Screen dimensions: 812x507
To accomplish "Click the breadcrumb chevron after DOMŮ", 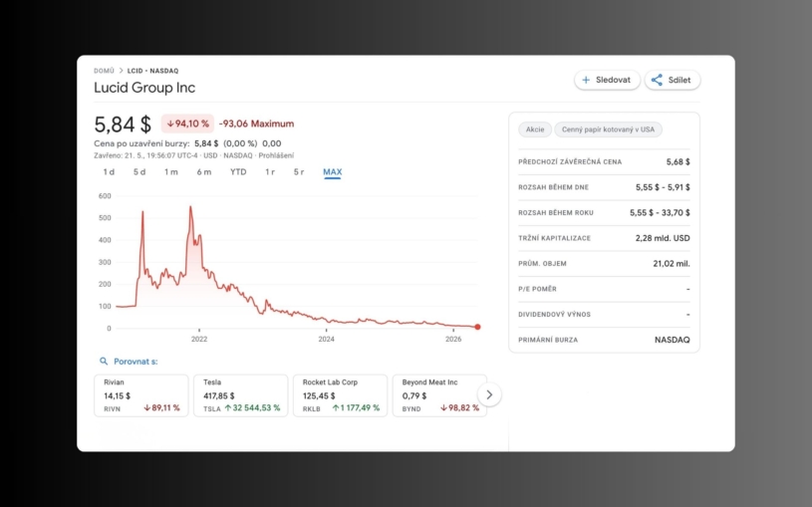I will [121, 71].
